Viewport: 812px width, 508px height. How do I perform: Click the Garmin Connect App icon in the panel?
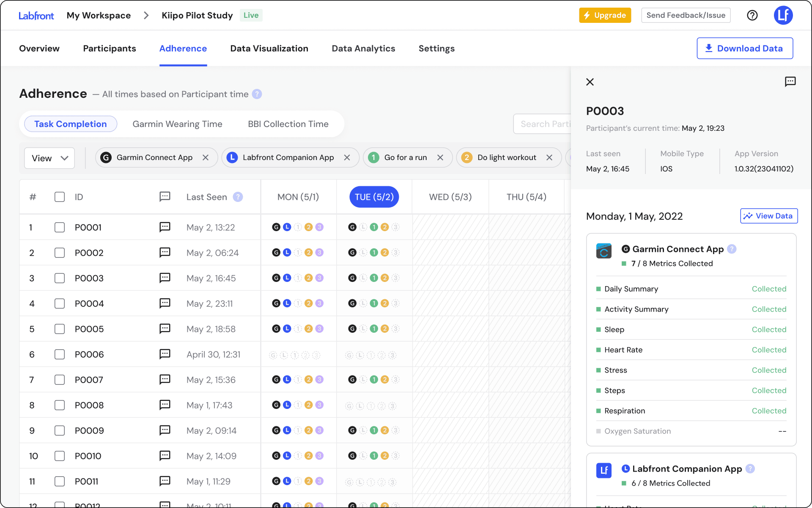[x=604, y=251]
